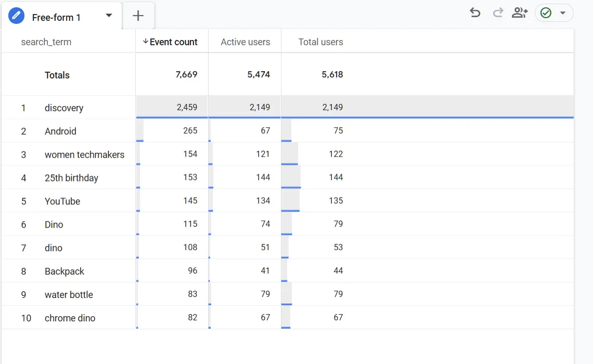Screen dimensions: 593x364
Task: Open the share exploration people icon
Action: coord(519,12)
